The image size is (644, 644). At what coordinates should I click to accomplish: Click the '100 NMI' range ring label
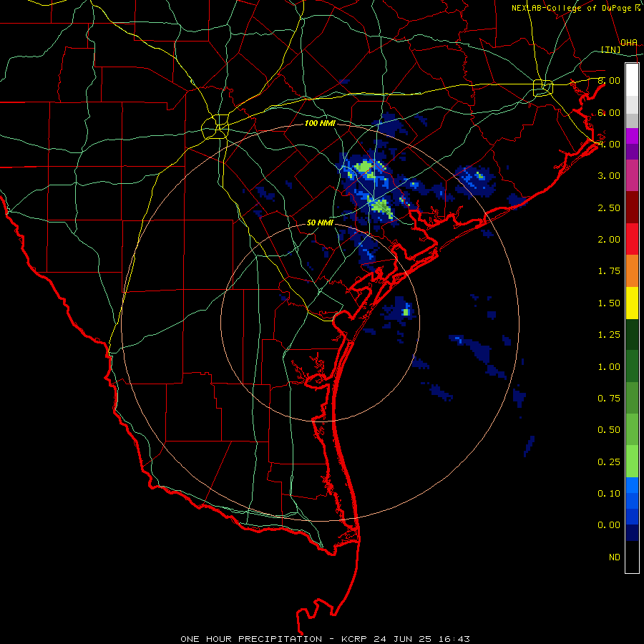320,123
